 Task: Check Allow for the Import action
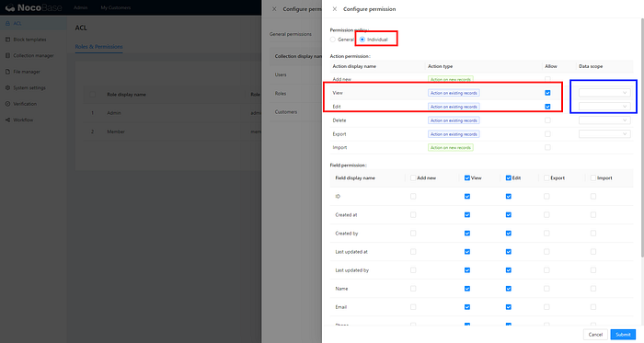[x=547, y=147]
